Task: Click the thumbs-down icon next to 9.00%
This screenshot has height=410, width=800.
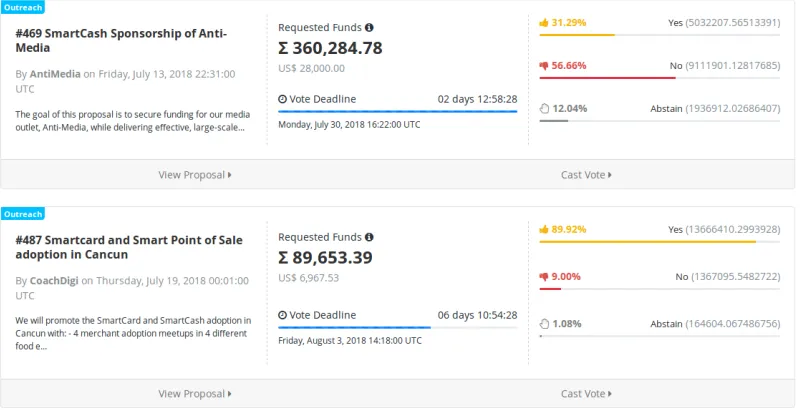Action: tap(544, 277)
